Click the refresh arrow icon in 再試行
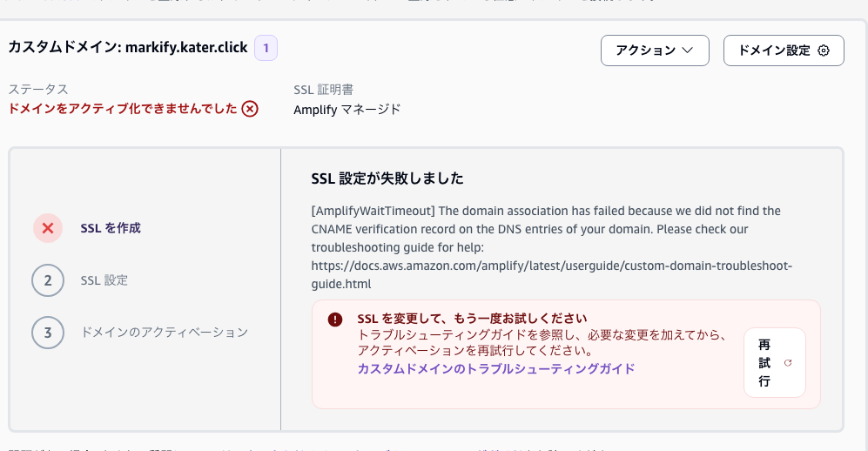This screenshot has height=451, width=868. tap(788, 363)
